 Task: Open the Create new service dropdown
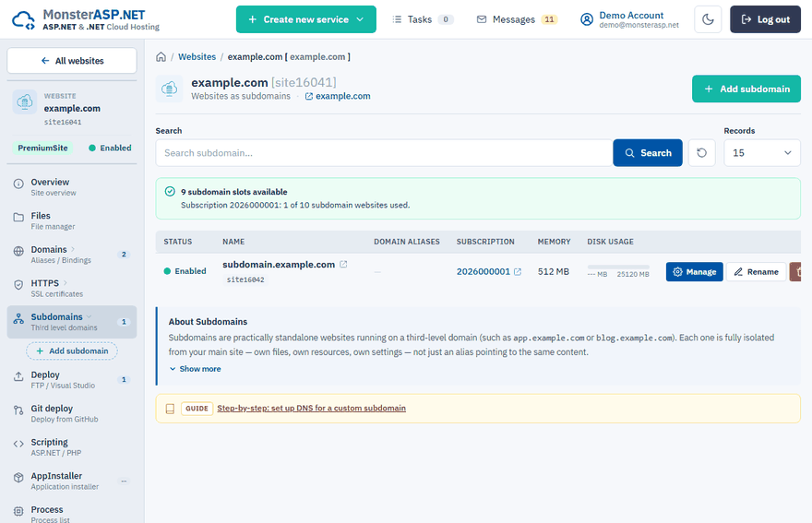[306, 19]
